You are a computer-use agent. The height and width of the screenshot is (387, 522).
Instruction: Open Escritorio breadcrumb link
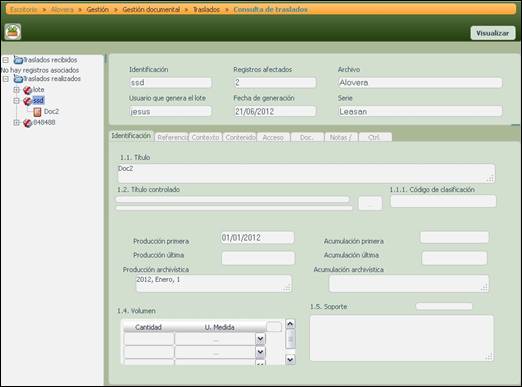pyautogui.click(x=24, y=9)
